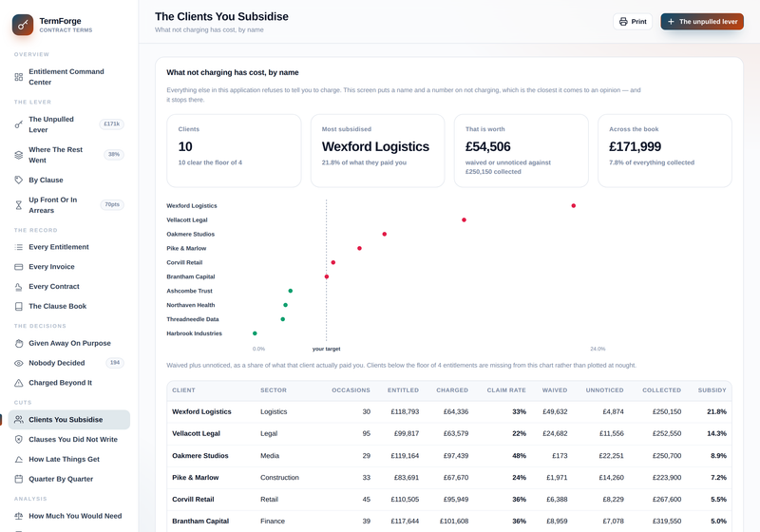This screenshot has width=760, height=532.
Task: Click the Where The Rest Went layers icon
Action: point(18,155)
